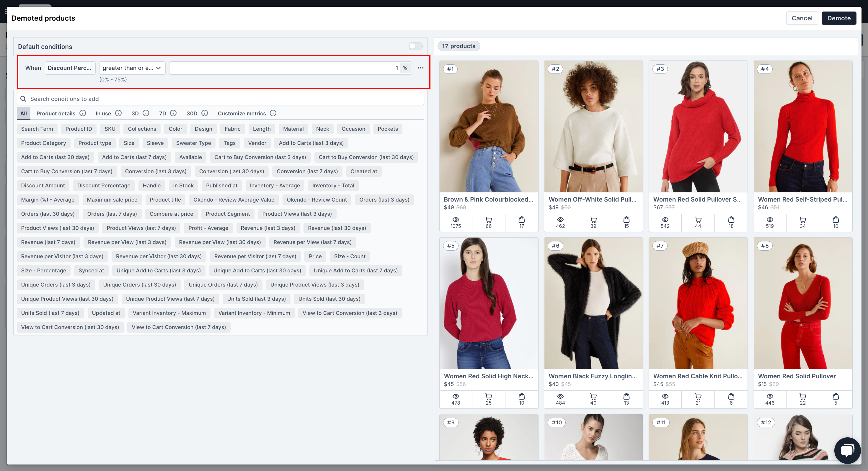Click the info icon next to Customize metrics

(x=273, y=113)
